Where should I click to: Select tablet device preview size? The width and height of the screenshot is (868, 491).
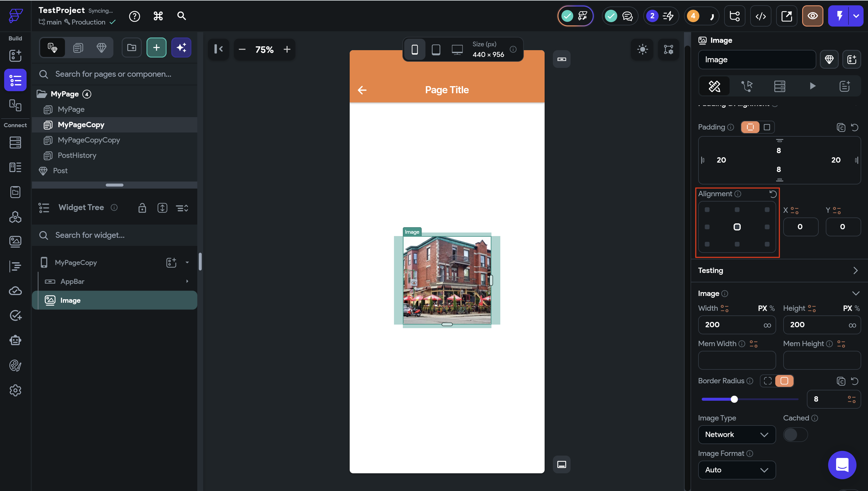436,50
